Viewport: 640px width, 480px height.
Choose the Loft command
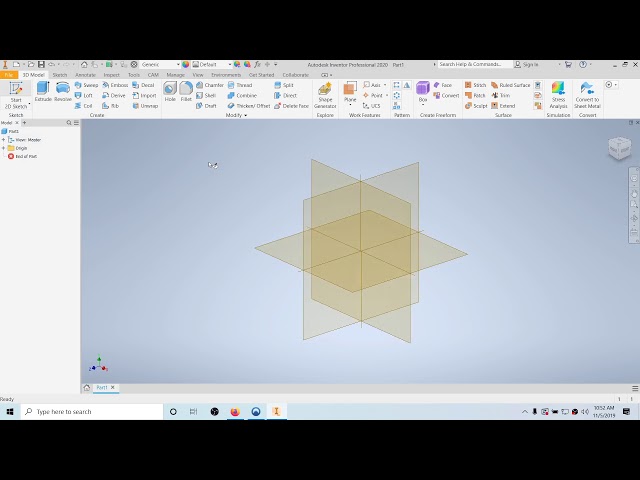click(x=84, y=96)
